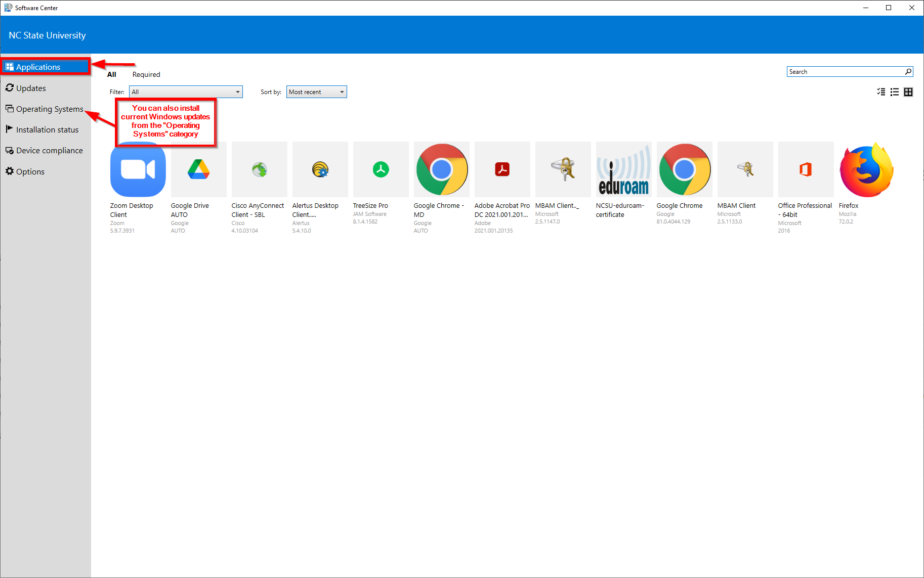The height and width of the screenshot is (578, 924).
Task: Open the TreeSize Pro application icon
Action: (x=381, y=169)
